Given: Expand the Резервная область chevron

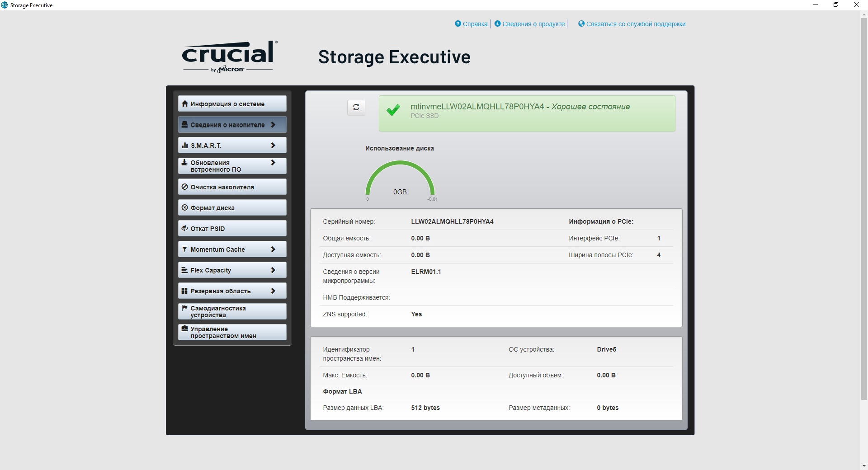Looking at the screenshot, I should pyautogui.click(x=273, y=291).
